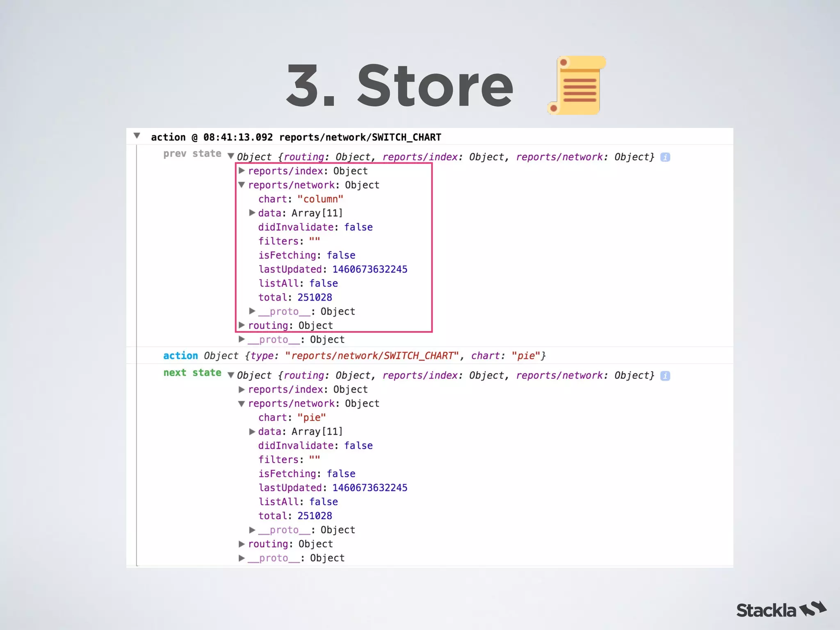Expand routing object in prev state
Viewport: 840px width, 630px height.
tap(242, 325)
